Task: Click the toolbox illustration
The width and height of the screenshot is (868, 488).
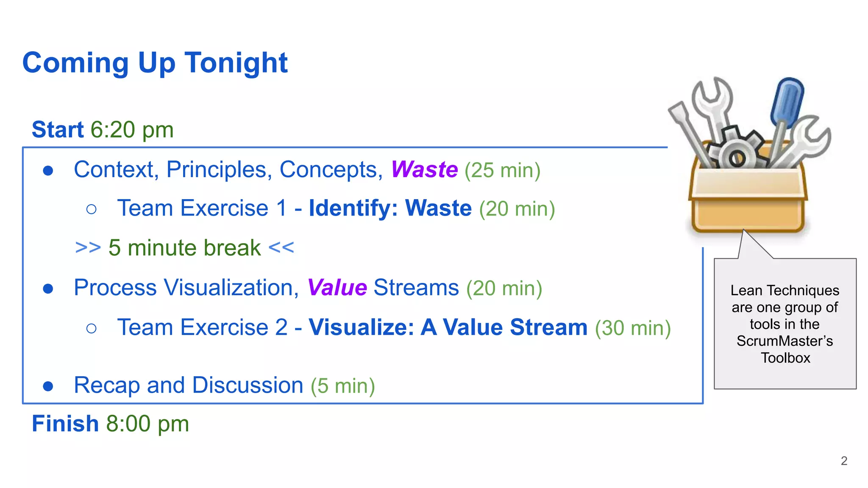Action: (x=749, y=156)
